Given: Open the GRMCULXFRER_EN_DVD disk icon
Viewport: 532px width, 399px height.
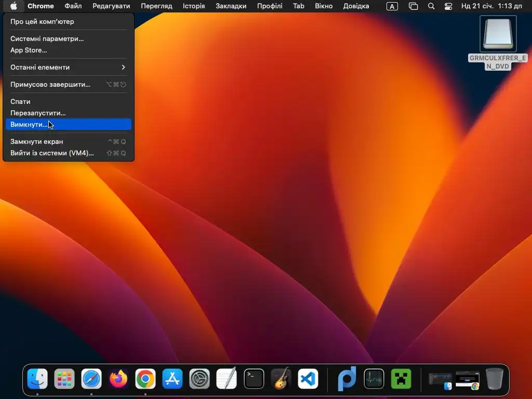Looking at the screenshot, I should click(498, 34).
